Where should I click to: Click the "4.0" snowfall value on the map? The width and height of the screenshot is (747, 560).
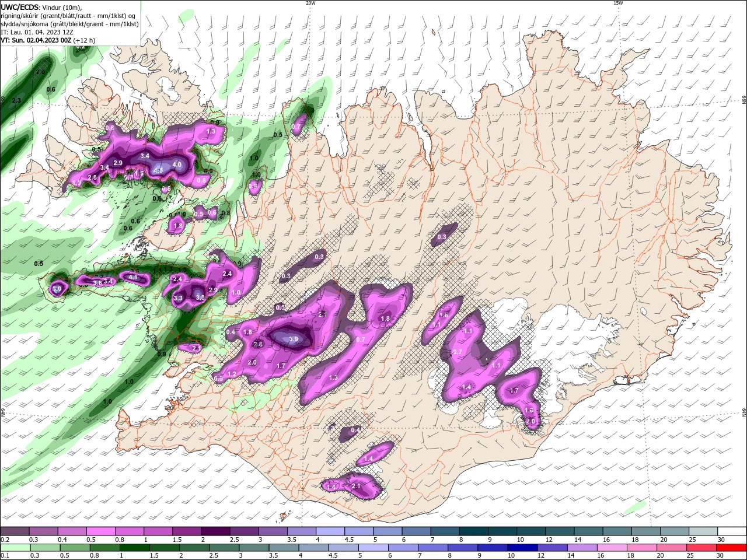[x=177, y=165]
